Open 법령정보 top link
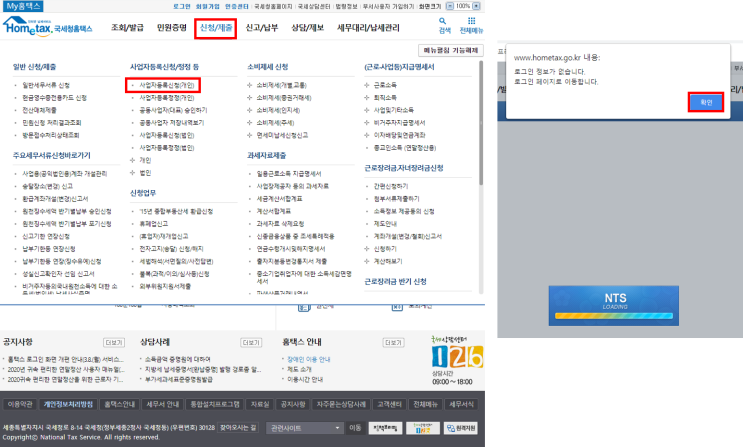Image resolution: width=743 pixels, height=447 pixels. 346,7
